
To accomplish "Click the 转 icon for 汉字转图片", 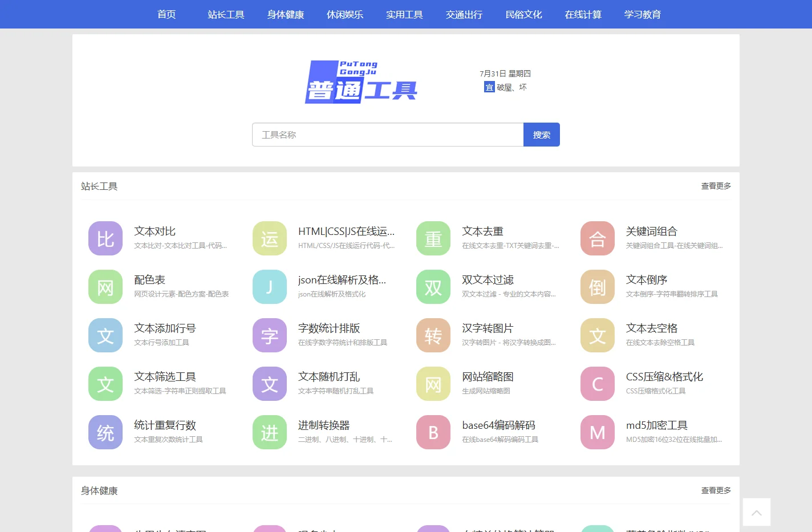I will tap(433, 335).
